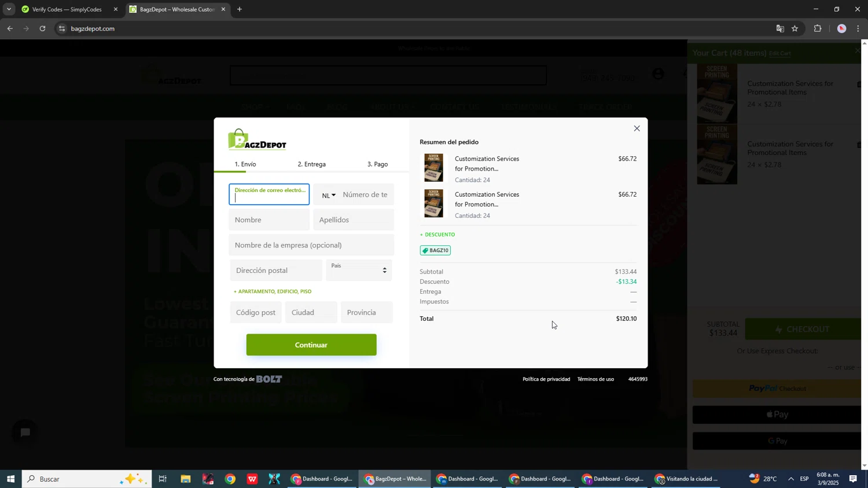868x488 pixels.
Task: Click the PayPal Checkout button
Action: tap(777, 389)
